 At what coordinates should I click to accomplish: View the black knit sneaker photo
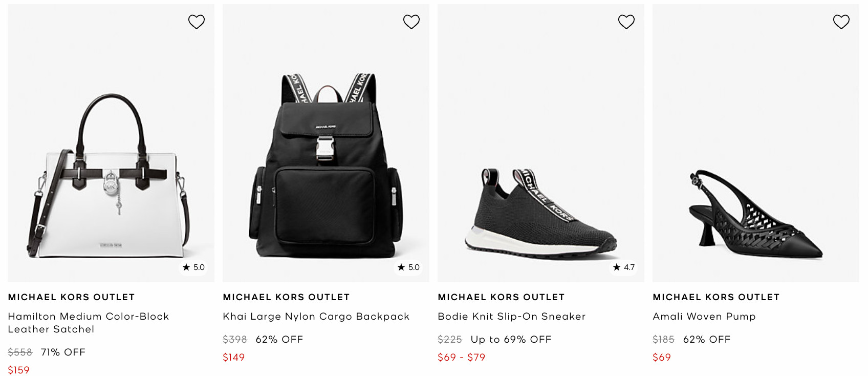(540, 210)
